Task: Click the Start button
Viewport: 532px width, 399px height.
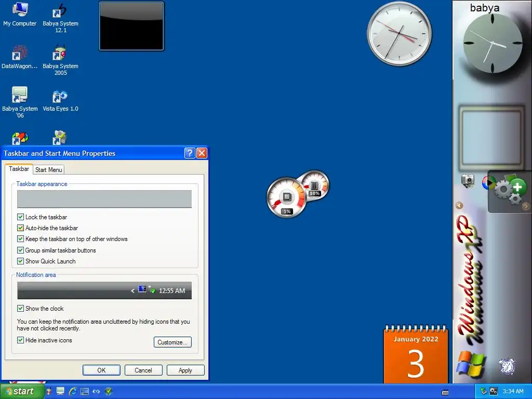Action: 22,391
